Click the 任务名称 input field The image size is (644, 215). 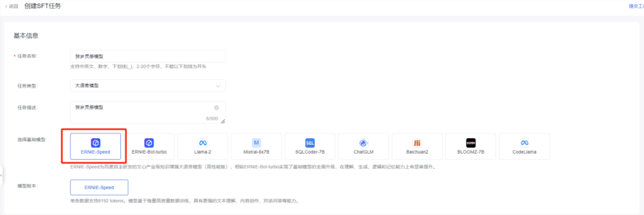click(148, 56)
